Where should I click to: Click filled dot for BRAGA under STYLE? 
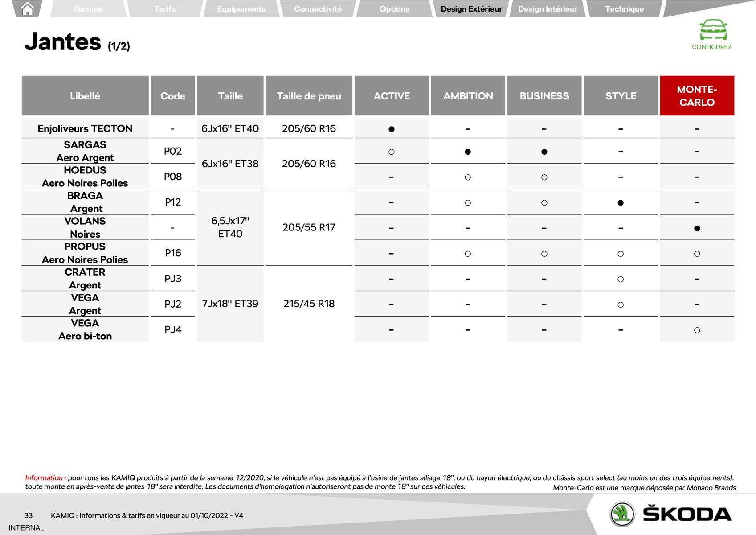click(621, 203)
